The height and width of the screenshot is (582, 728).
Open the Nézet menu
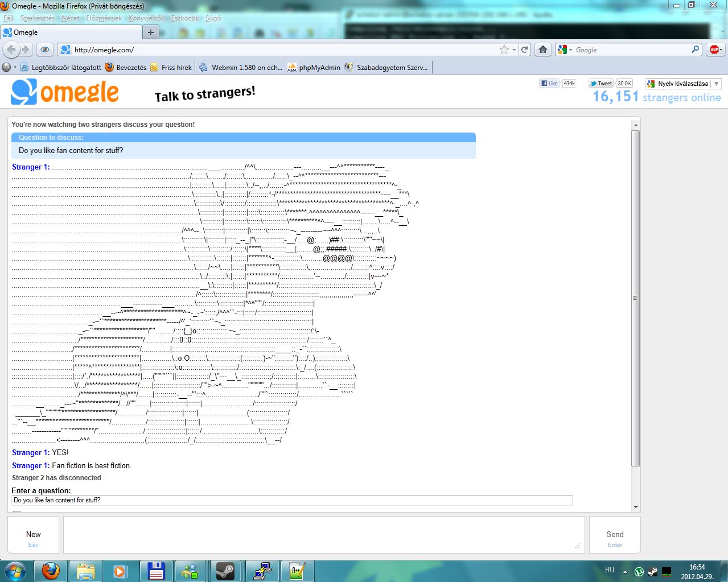tap(71, 18)
